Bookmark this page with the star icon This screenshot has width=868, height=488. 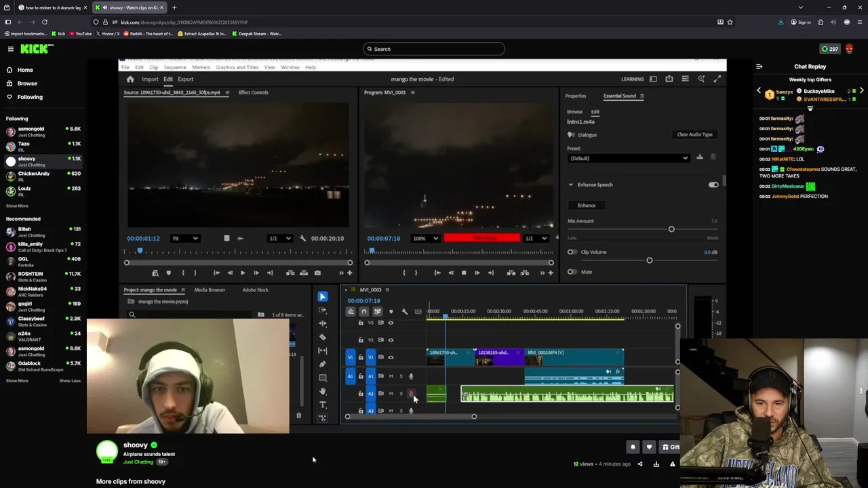730,22
